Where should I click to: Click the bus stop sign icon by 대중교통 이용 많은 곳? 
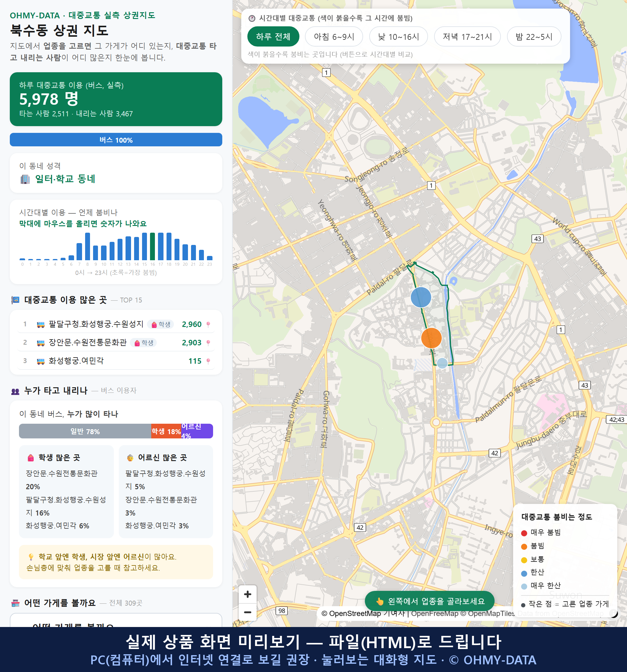15,300
